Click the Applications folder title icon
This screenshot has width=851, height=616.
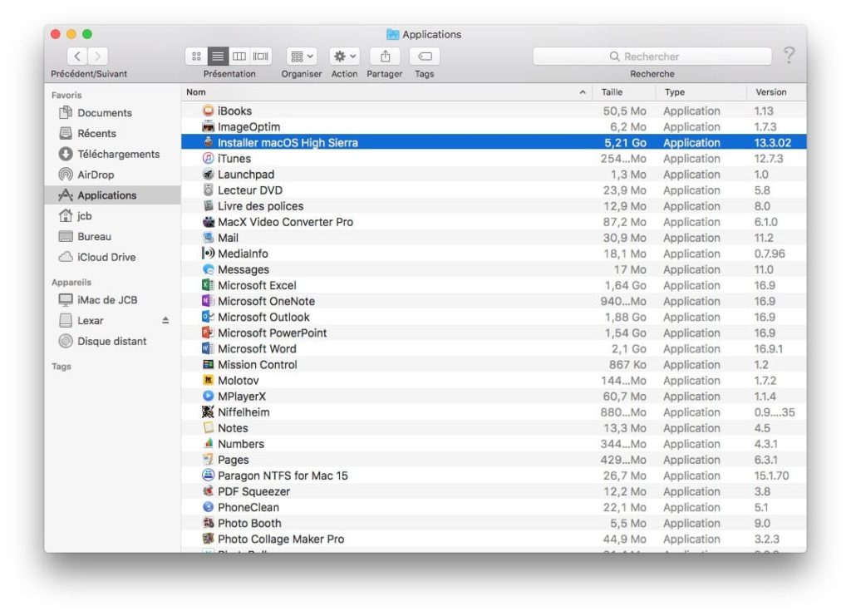pos(392,34)
